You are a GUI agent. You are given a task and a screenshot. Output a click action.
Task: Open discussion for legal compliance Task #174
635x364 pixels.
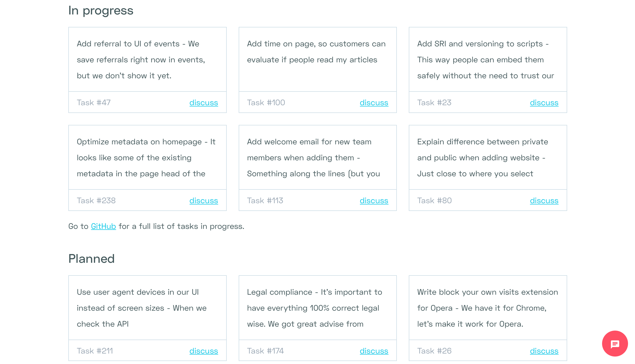pyautogui.click(x=374, y=351)
